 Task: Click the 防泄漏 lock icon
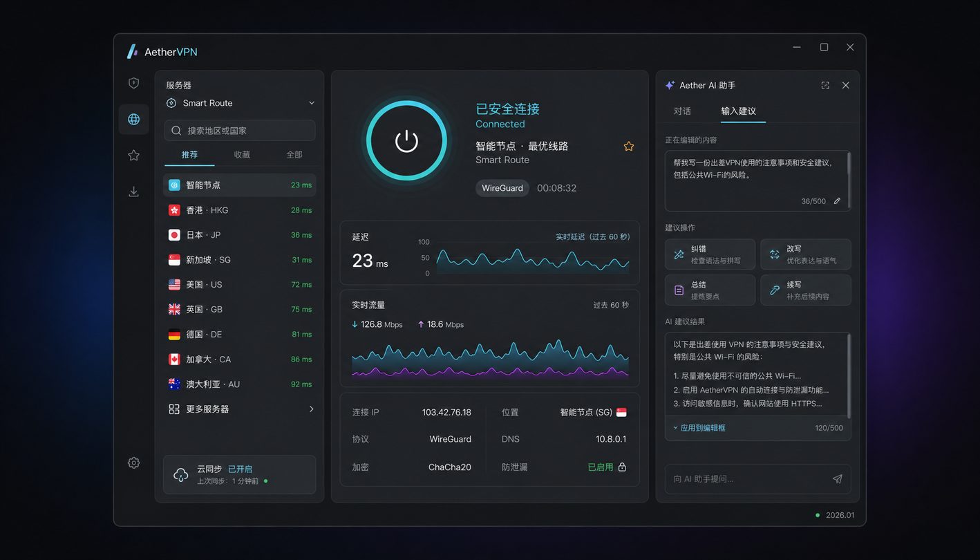(622, 467)
